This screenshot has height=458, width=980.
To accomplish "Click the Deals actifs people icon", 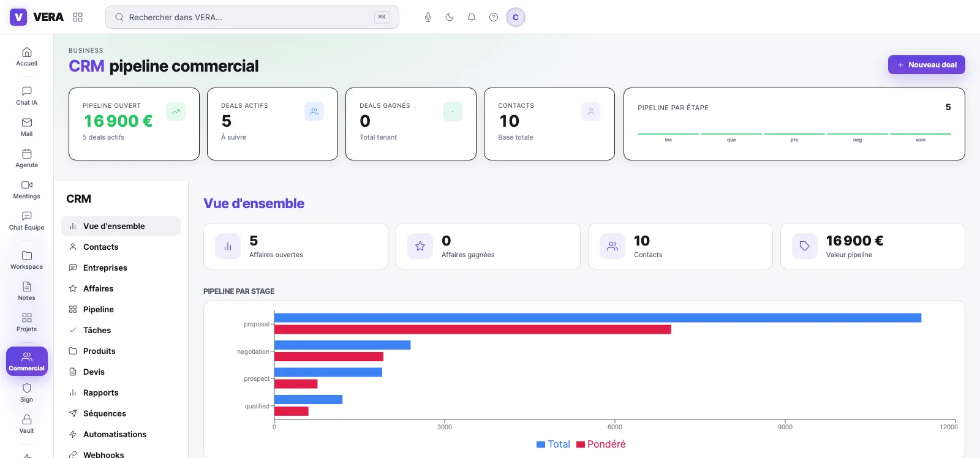I will click(314, 111).
